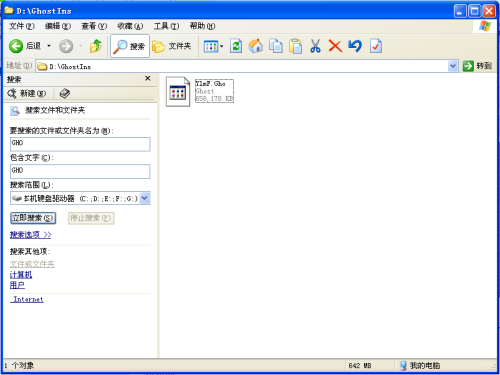Click the Windows flag logo
Screen dimensions: 500x375
(x=485, y=26)
